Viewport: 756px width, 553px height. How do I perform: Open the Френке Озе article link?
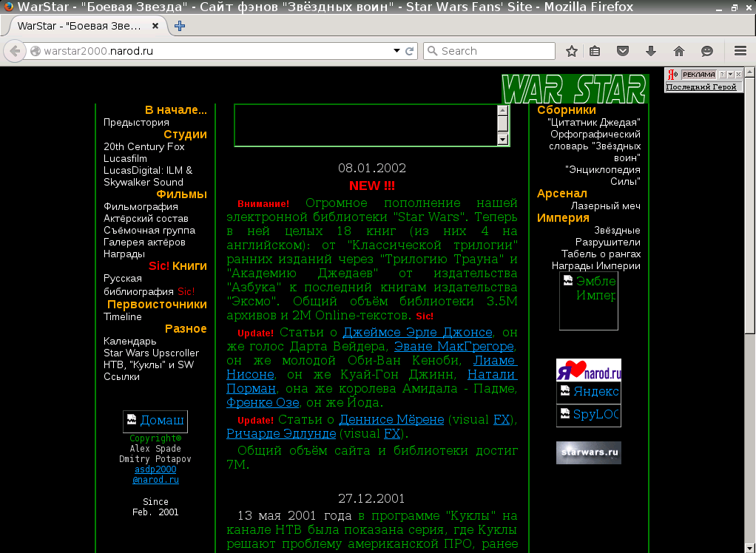point(263,403)
